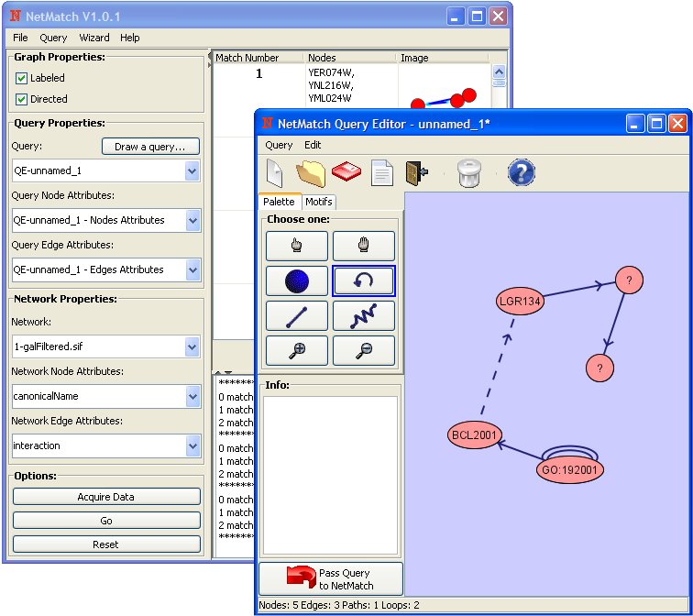Switch to the Motifs tab
Image resolution: width=693 pixels, height=616 pixels.
pos(319,202)
